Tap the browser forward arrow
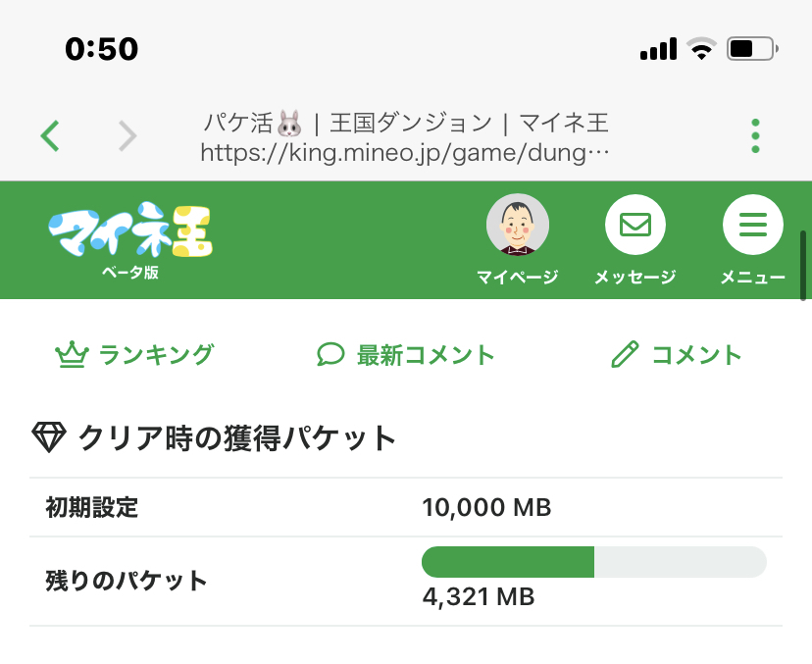 [x=127, y=135]
